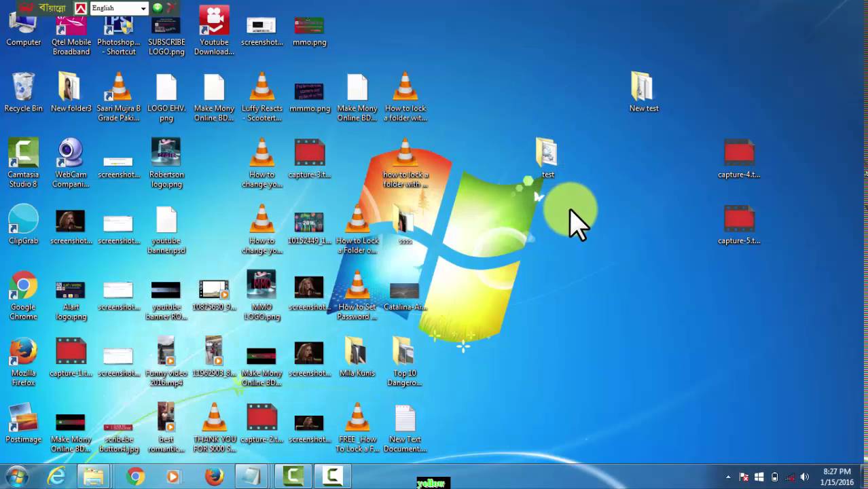Viewport: 868px width, 489px height.
Task: Select the New Text Document file
Action: pos(405,428)
